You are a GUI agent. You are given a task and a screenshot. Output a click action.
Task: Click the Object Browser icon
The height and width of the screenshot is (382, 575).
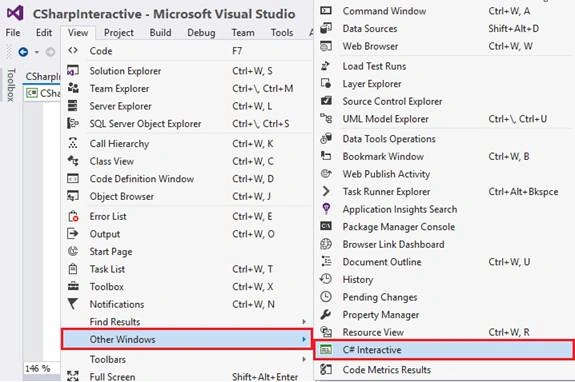(x=73, y=196)
